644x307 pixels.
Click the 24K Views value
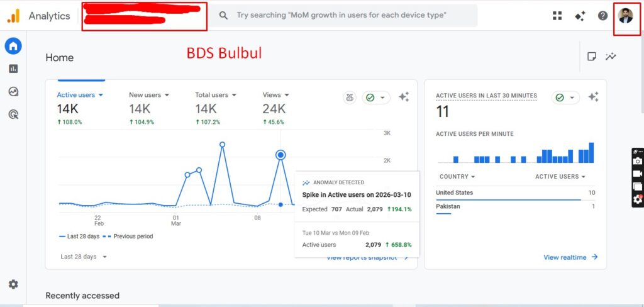pyautogui.click(x=274, y=109)
